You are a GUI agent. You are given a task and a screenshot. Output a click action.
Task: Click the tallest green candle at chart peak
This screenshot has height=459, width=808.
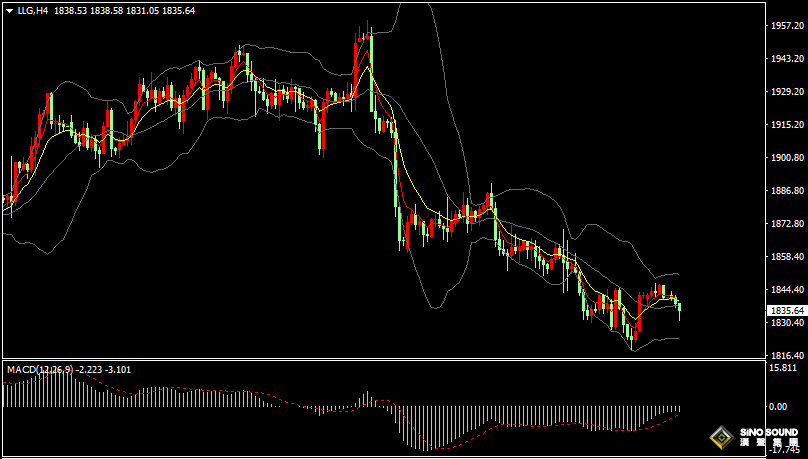coord(371,72)
